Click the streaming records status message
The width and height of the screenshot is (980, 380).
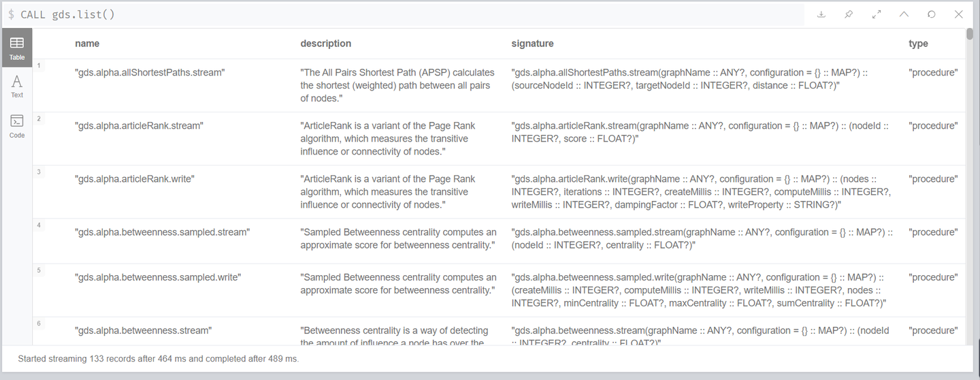158,358
